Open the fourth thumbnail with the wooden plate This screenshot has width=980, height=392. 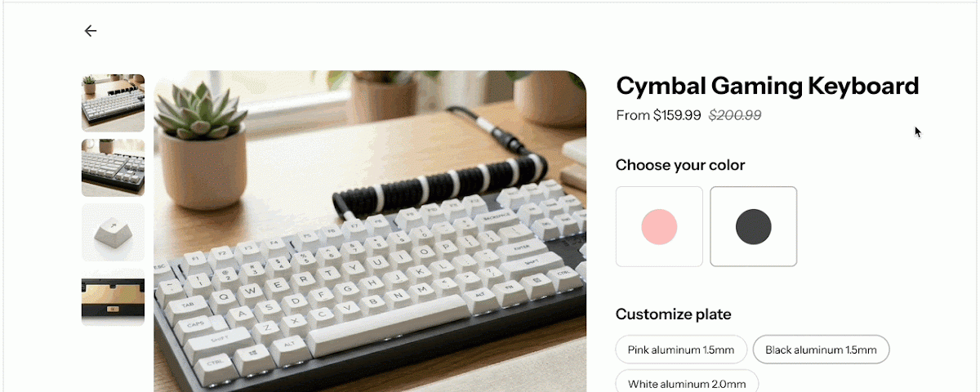point(113,297)
